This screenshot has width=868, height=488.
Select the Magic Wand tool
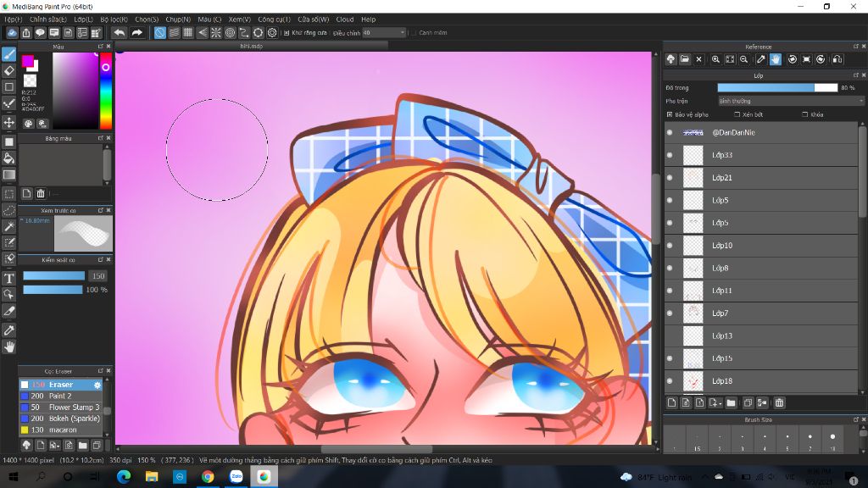[8, 226]
